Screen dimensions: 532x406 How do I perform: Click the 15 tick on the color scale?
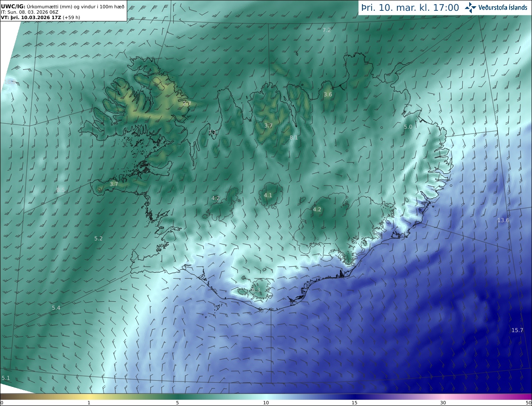pos(355,403)
